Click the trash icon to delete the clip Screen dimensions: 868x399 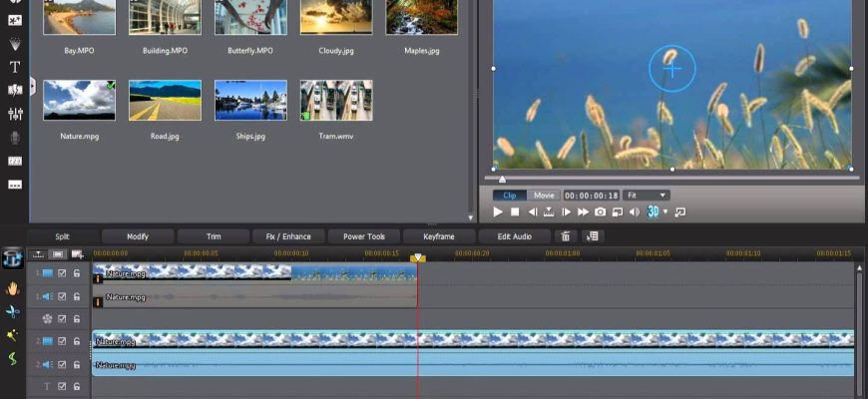click(566, 236)
